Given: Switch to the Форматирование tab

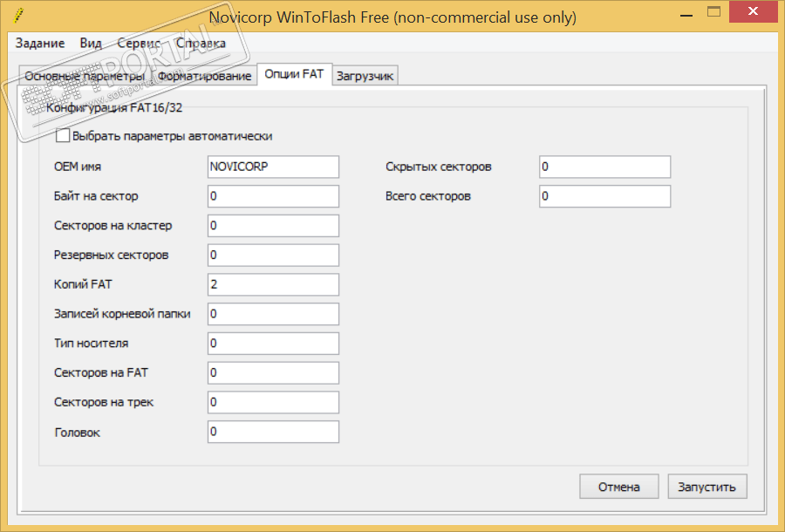Looking at the screenshot, I should 205,76.
